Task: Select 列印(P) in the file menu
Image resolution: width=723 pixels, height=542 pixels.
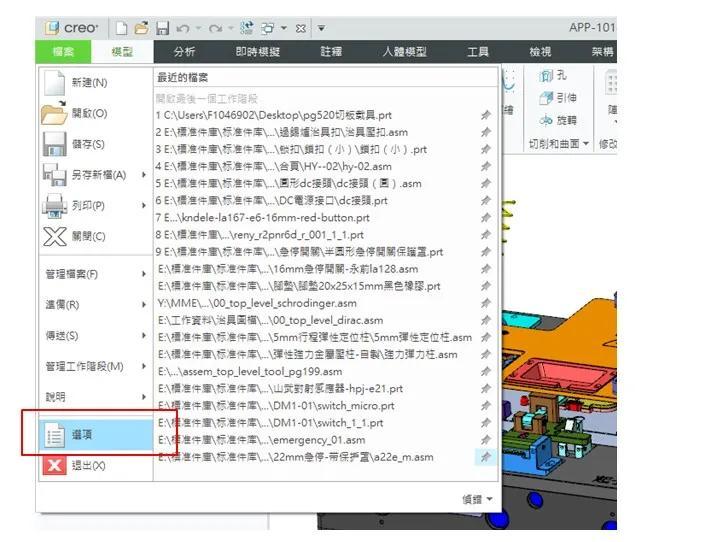Action: pos(95,206)
